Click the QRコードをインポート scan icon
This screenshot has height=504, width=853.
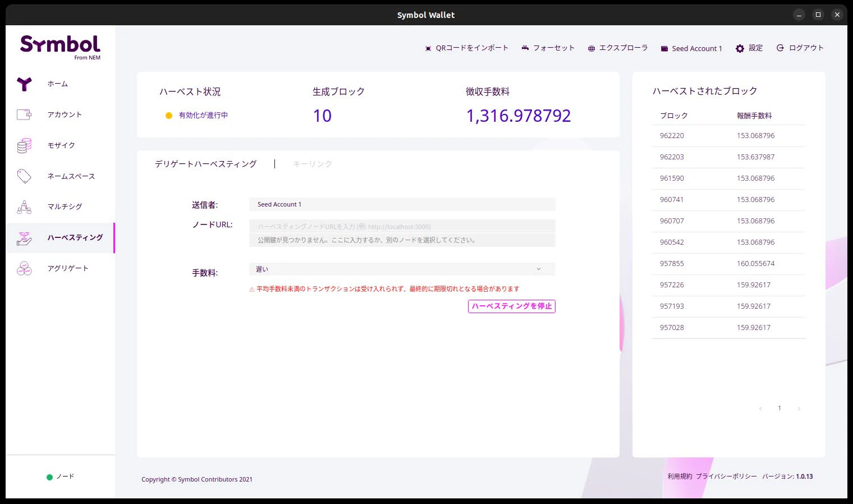(428, 49)
